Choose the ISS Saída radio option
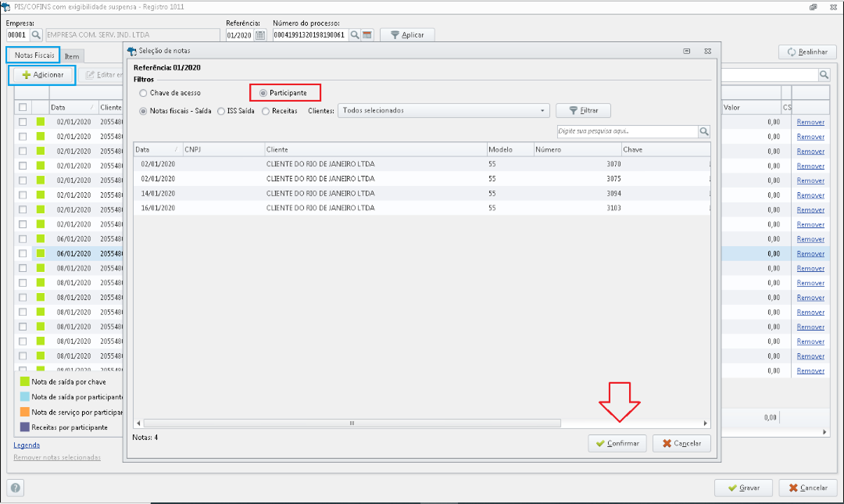 [222, 111]
